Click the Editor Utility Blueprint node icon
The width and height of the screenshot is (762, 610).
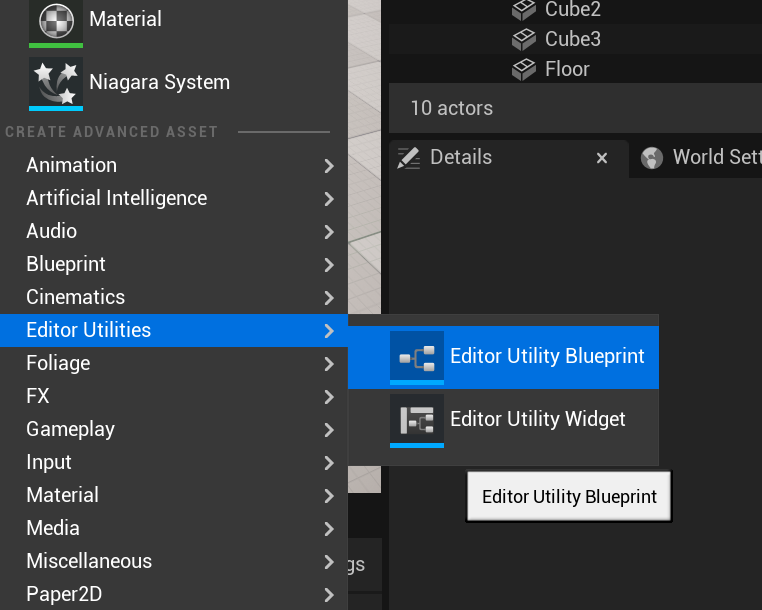[x=416, y=356]
